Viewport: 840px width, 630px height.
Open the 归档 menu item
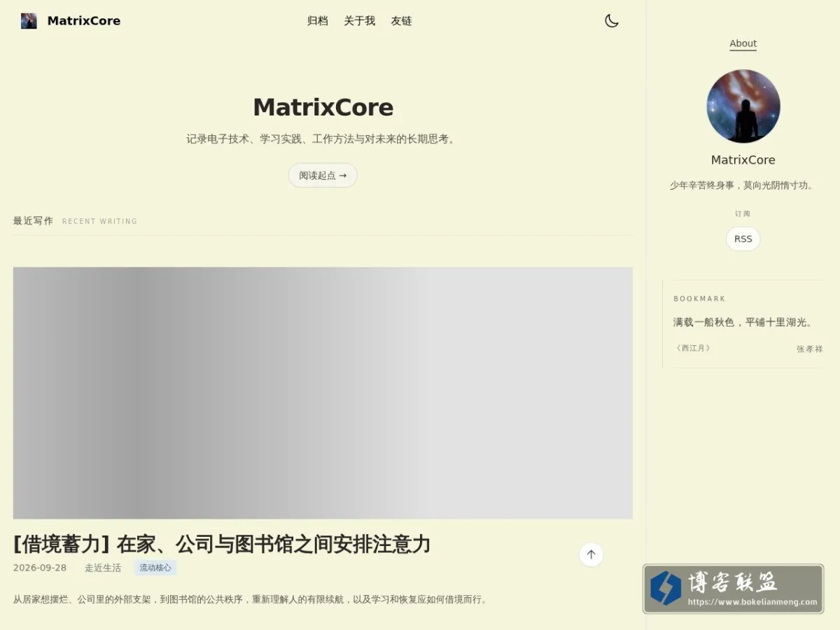[x=318, y=21]
